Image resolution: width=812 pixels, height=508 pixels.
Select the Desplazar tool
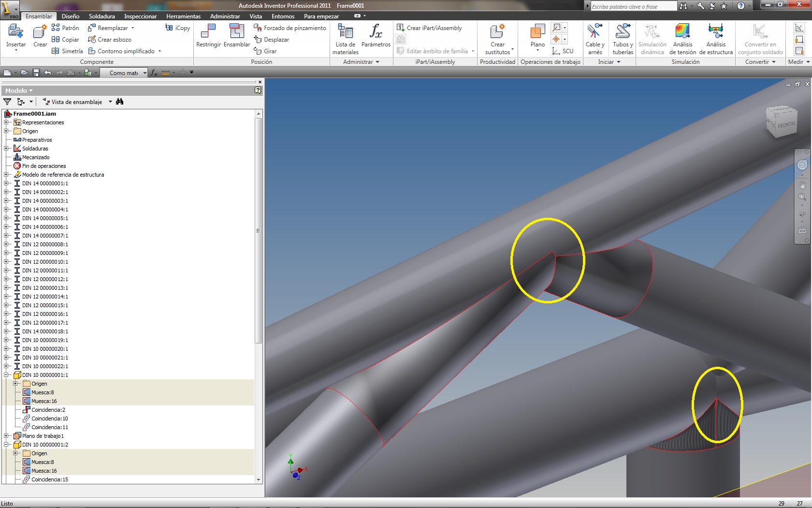[272, 40]
